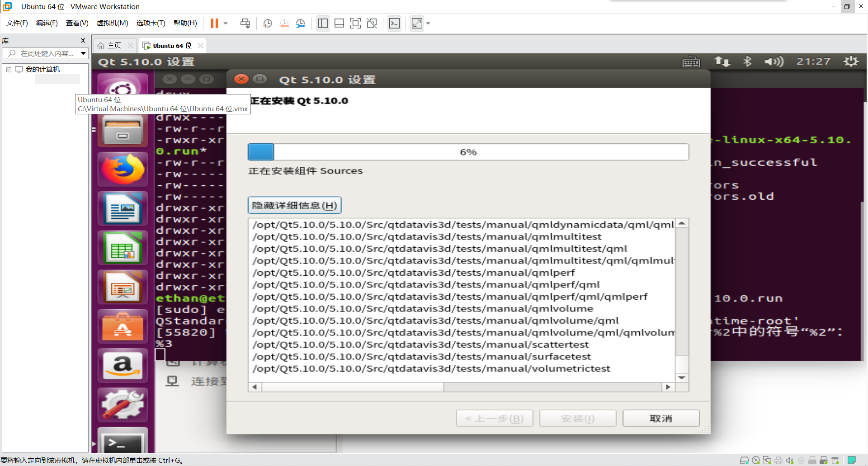This screenshot has width=868, height=466.
Task: Switch to the 主页 tab
Action: tap(113, 45)
